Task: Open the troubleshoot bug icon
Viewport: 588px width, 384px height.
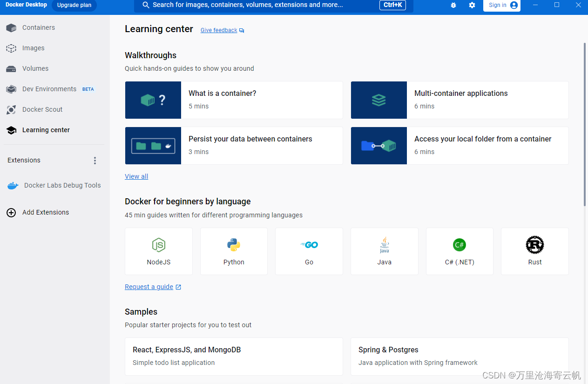Action: pyautogui.click(x=453, y=5)
